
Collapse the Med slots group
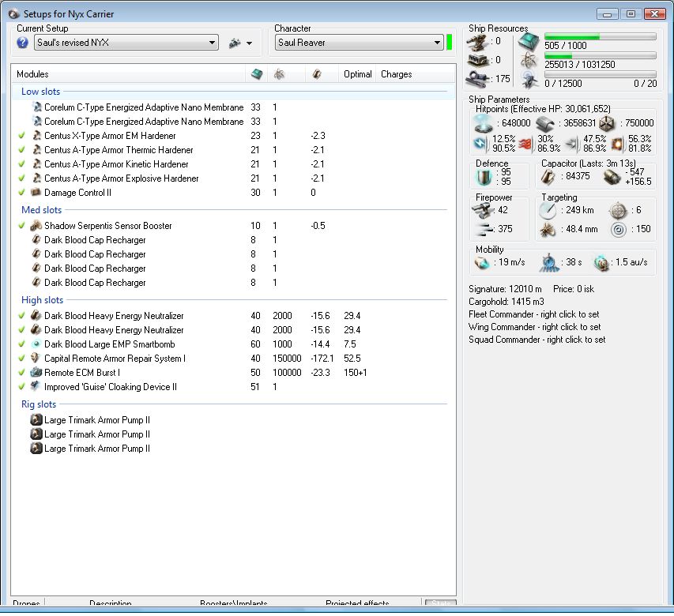(x=42, y=210)
